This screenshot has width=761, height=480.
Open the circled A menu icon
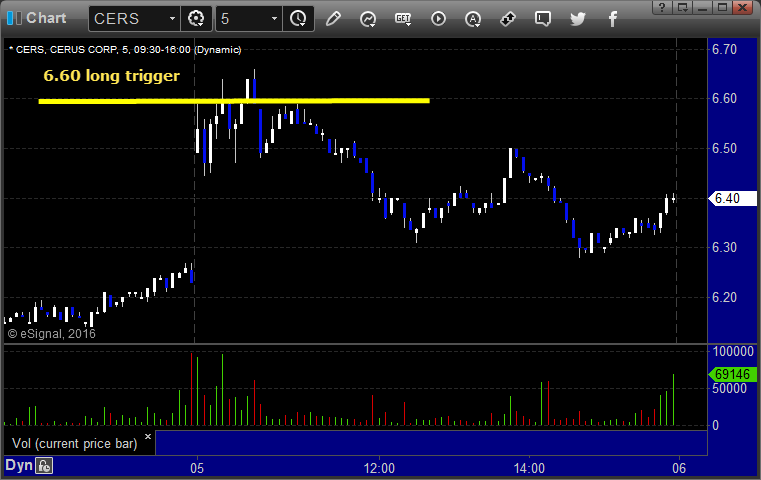(x=473, y=19)
